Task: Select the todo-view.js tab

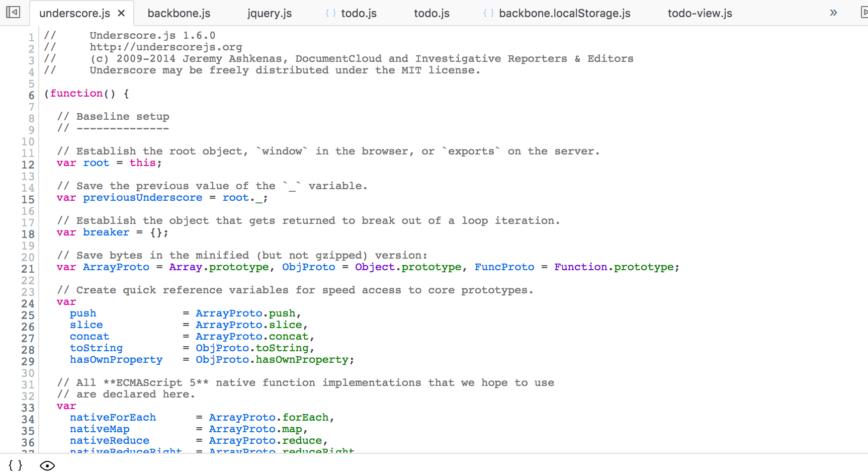Action: tap(700, 13)
